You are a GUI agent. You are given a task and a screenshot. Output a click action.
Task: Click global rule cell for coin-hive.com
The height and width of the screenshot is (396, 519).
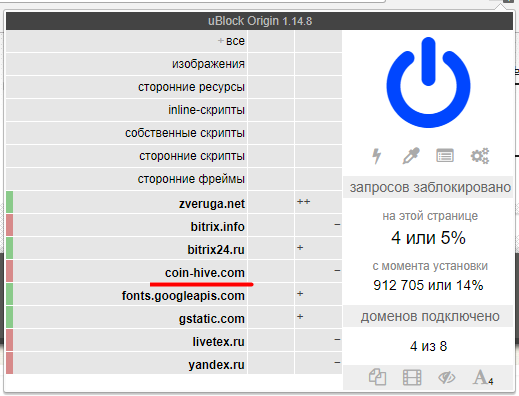271,272
